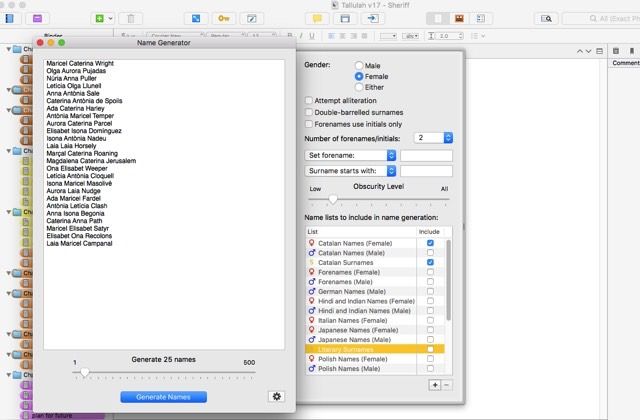This screenshot has height=420, width=640.
Task: Click the Insert arrow toolbar icon
Action: click(x=373, y=18)
